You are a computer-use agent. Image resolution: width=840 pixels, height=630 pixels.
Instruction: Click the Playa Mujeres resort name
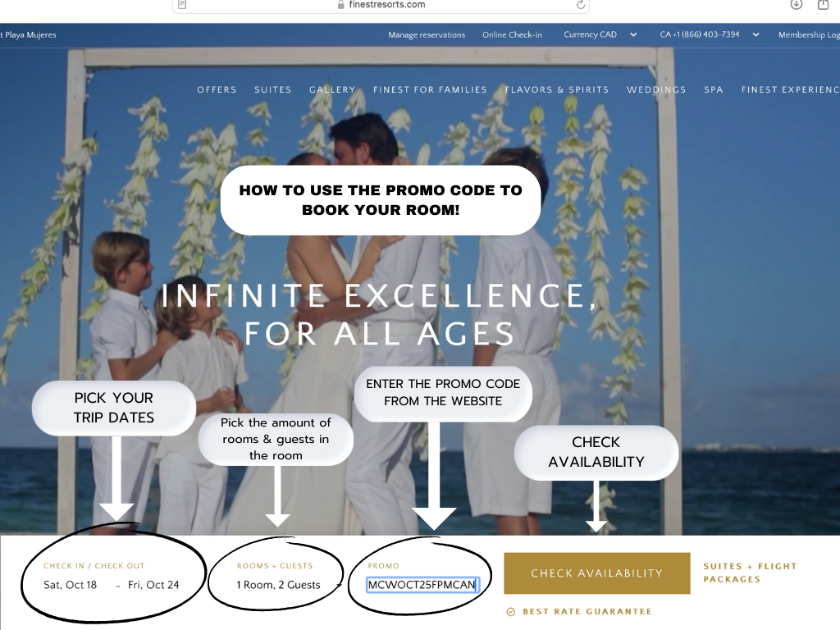click(x=28, y=34)
